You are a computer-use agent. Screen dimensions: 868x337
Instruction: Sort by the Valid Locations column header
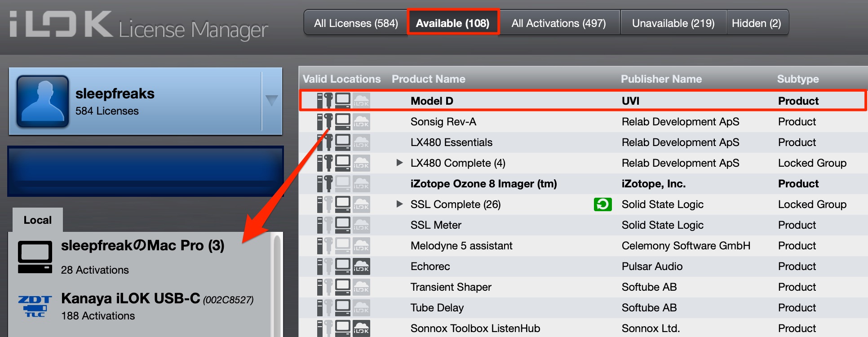pos(341,79)
